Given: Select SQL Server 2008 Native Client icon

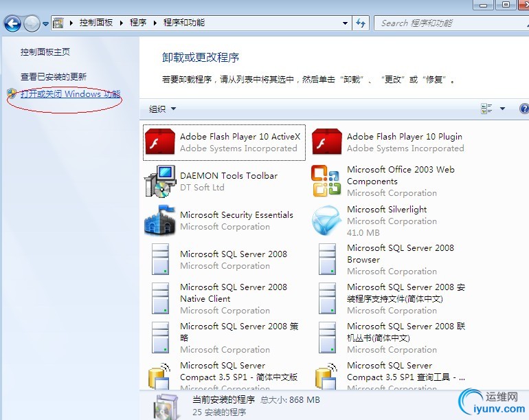Looking at the screenshot, I should pos(160,298).
